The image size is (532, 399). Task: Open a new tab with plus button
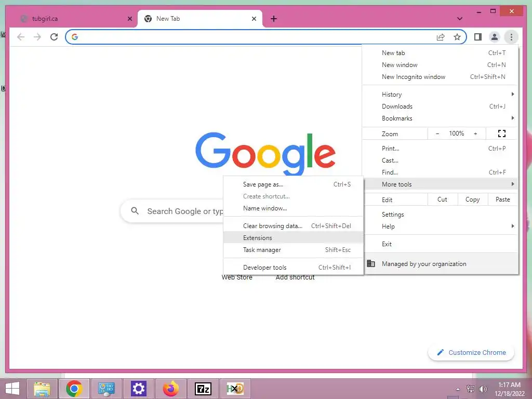click(x=274, y=19)
